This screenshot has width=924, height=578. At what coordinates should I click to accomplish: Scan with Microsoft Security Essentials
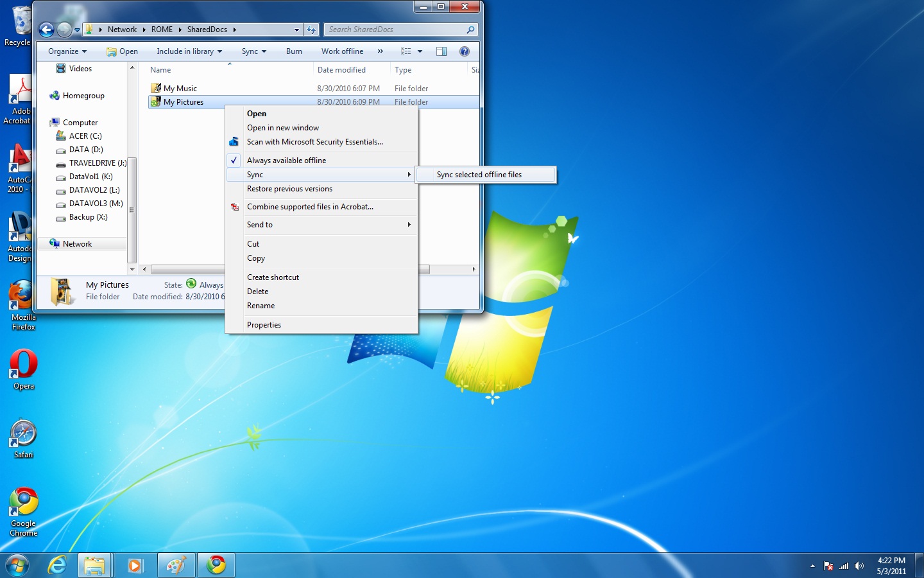click(322, 142)
